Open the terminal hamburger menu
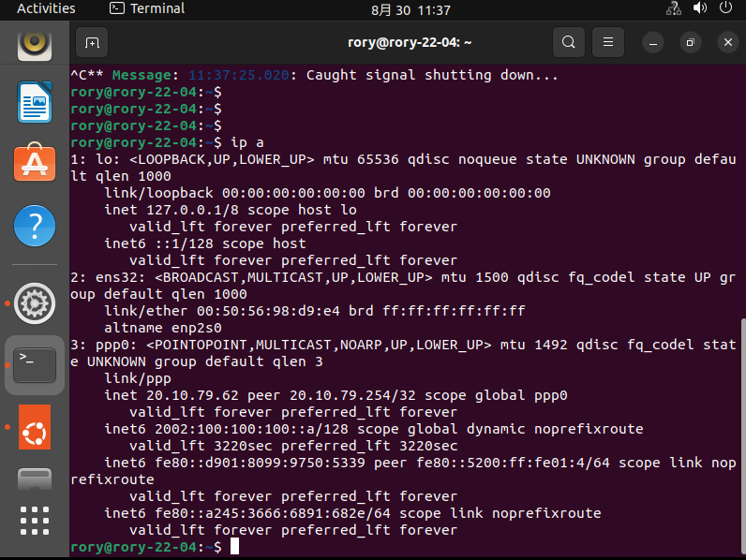This screenshot has height=560, width=746. pyautogui.click(x=608, y=42)
